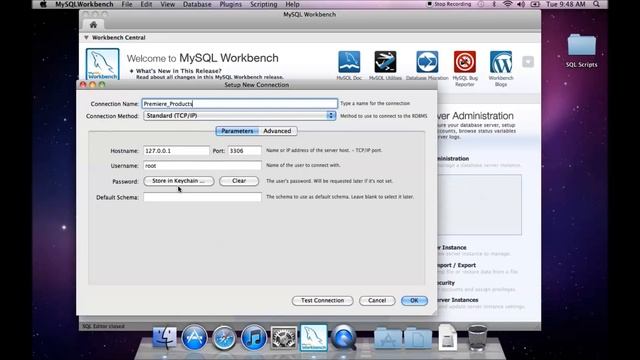Open the MySQLWorkbench application menu

(x=84, y=4)
